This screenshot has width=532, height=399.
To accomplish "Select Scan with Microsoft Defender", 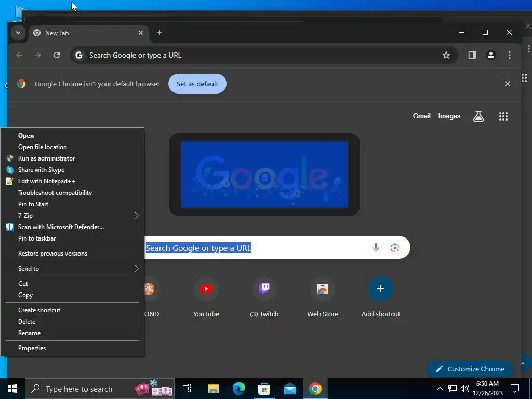I will [x=72, y=227].
